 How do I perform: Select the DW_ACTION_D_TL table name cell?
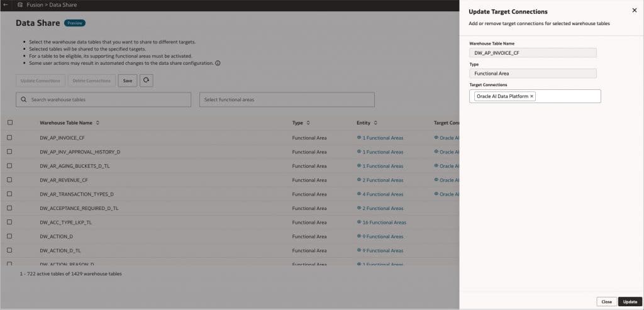(60, 250)
